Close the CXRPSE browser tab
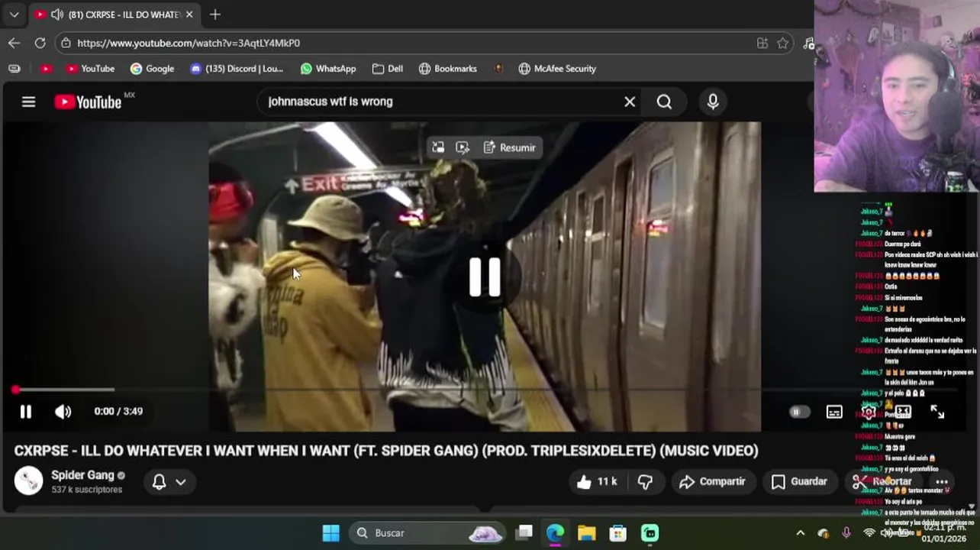Screen dimensions: 980x550 (x=189, y=15)
